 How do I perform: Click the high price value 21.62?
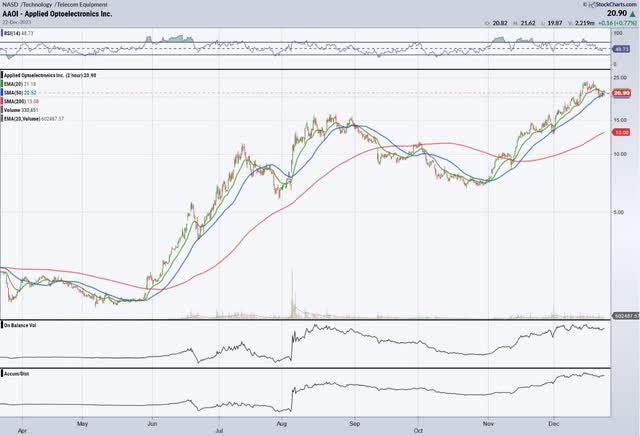point(528,23)
